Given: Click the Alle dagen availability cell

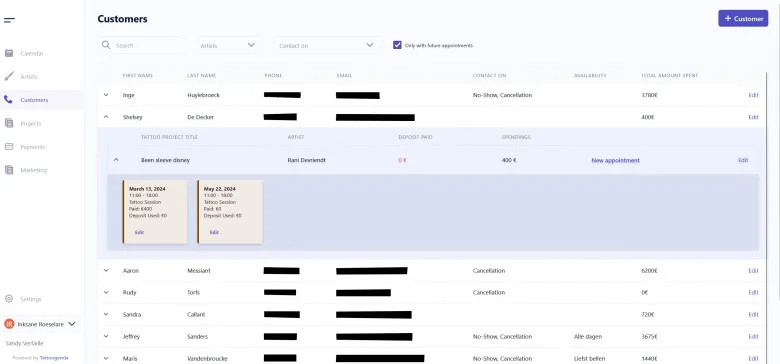Looking at the screenshot, I should 587,336.
